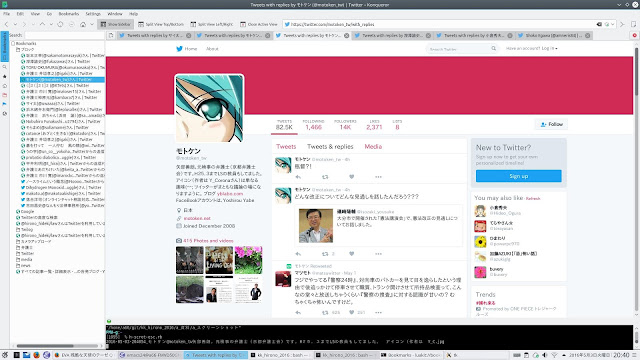The height and width of the screenshot is (360, 640).
Task: Open the Media tab on profile
Action: coord(373,147)
